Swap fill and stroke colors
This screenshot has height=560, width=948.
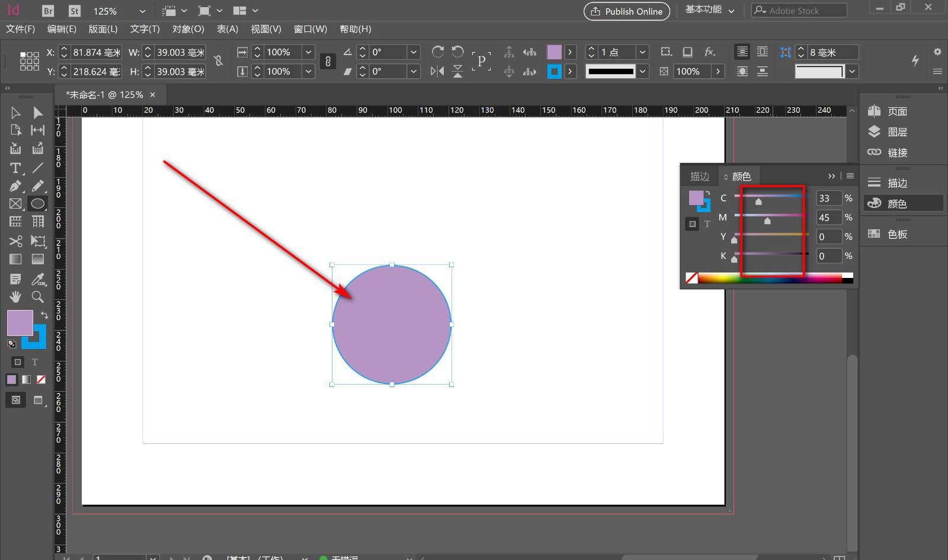point(44,315)
